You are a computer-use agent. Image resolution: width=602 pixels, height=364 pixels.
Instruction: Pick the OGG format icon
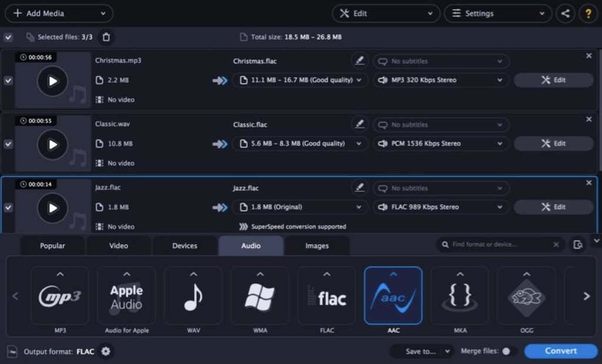(x=526, y=296)
